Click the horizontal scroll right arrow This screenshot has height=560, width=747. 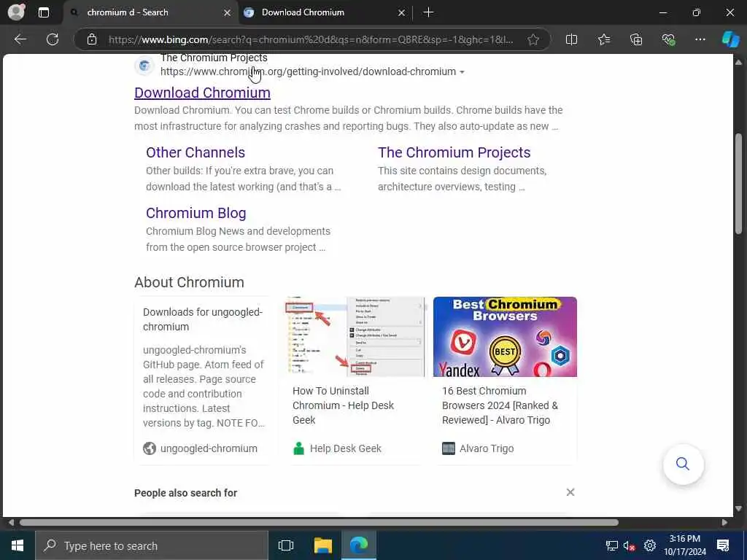pyautogui.click(x=724, y=522)
